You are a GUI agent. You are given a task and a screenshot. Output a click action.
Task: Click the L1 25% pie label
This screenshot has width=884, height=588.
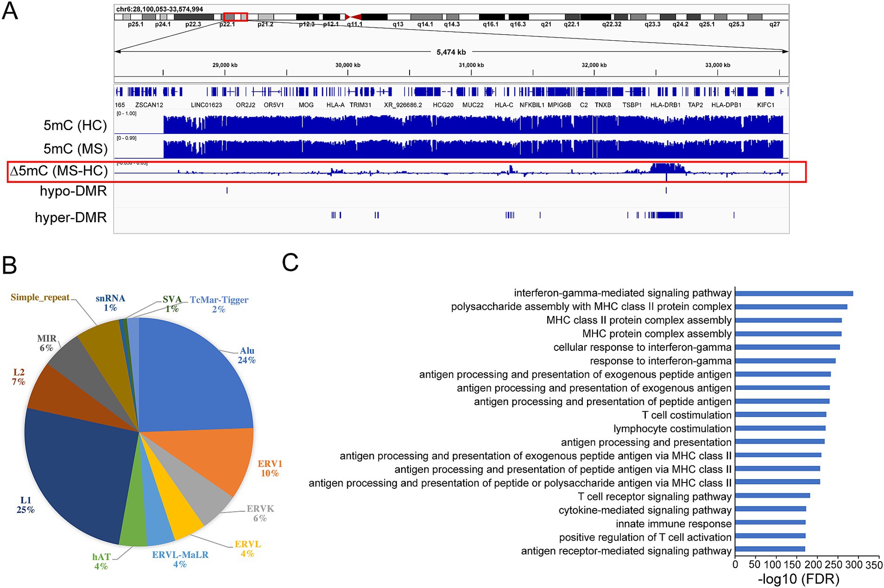coord(25,505)
